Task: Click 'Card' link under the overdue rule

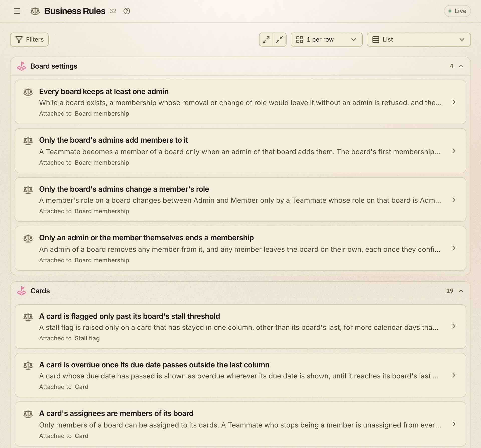Action: point(82,387)
